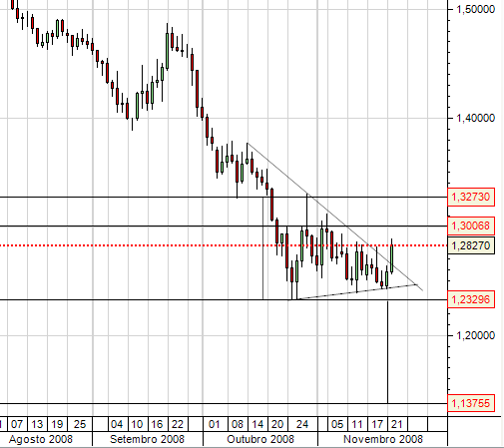Click the date label 05 in November

(337, 424)
